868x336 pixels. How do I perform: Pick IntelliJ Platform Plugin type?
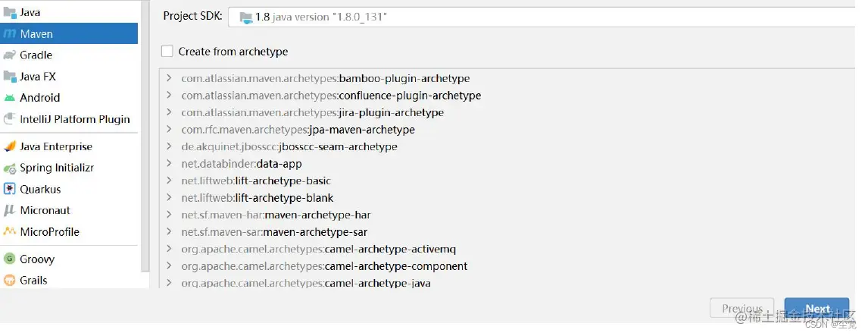point(69,118)
